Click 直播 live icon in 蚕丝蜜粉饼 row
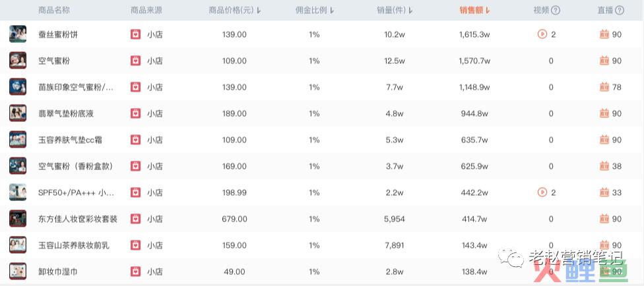644x286 pixels. click(604, 34)
